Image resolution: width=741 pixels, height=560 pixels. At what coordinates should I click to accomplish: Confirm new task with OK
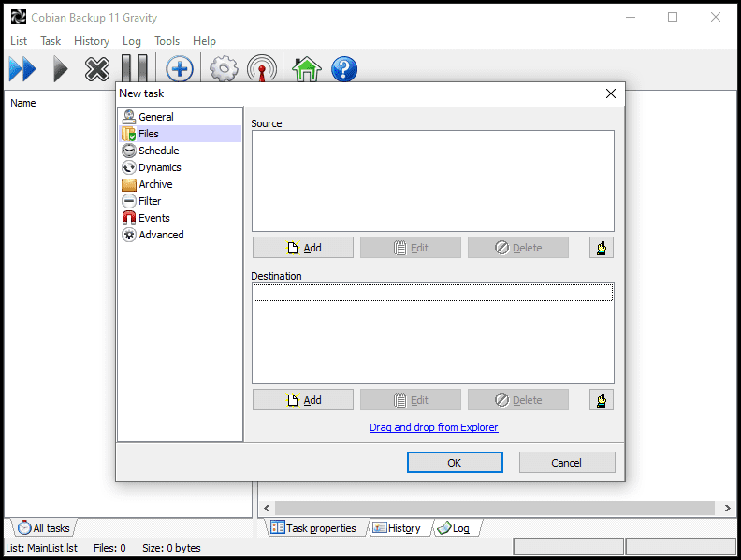[x=455, y=462]
